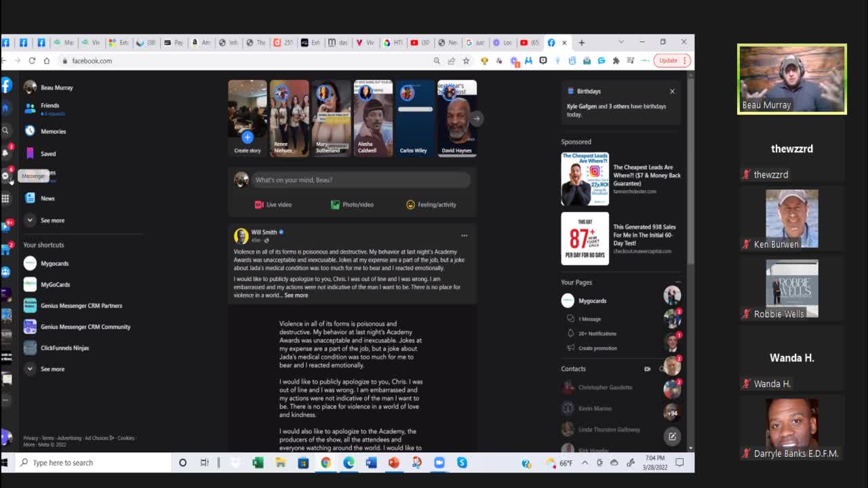
Task: Open Skype from the taskbar
Action: (462, 463)
